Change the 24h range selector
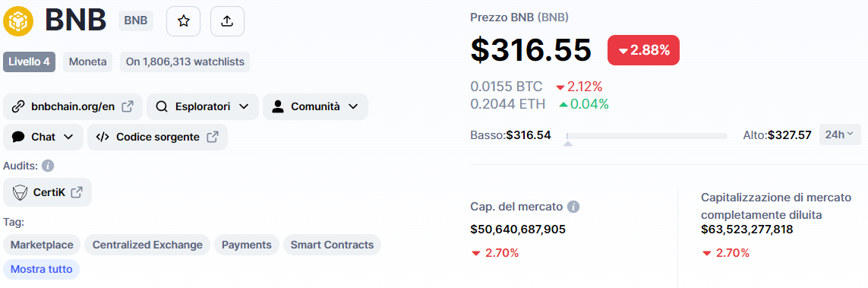Screen dimensions: 868x288 pyautogui.click(x=840, y=135)
